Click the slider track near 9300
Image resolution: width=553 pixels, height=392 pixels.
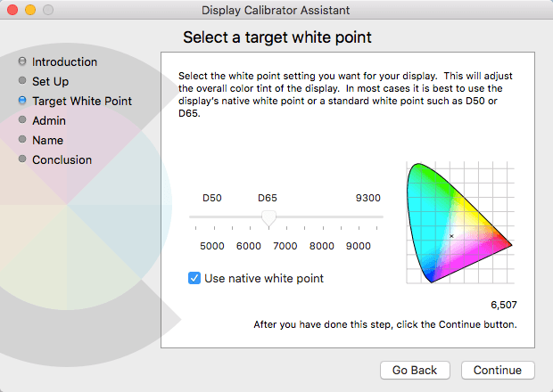[x=367, y=216]
